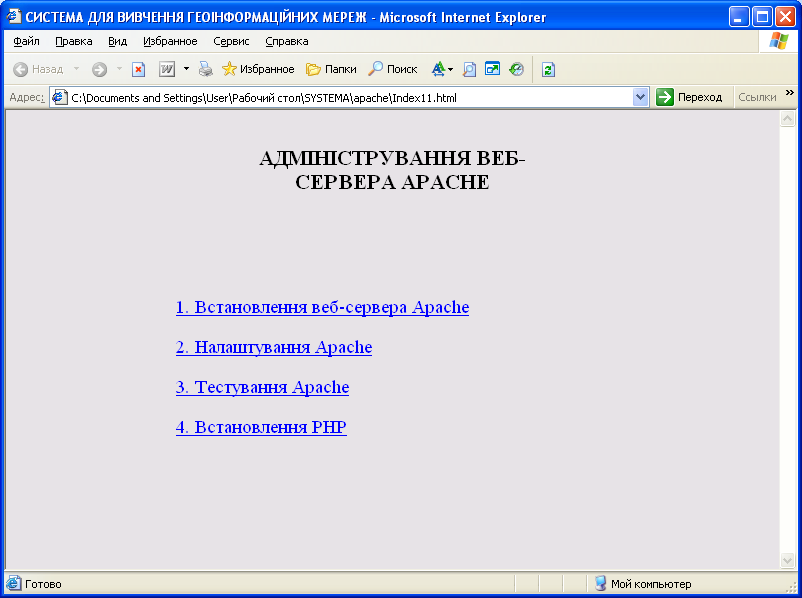The height and width of the screenshot is (598, 802).
Task: Expand the text size dropdown arrow
Action: 451,69
